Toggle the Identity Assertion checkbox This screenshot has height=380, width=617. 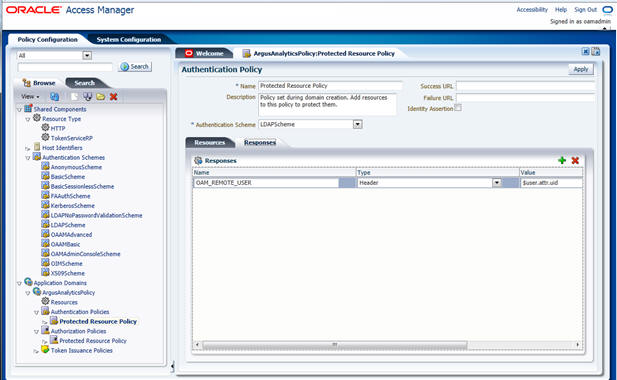click(458, 108)
